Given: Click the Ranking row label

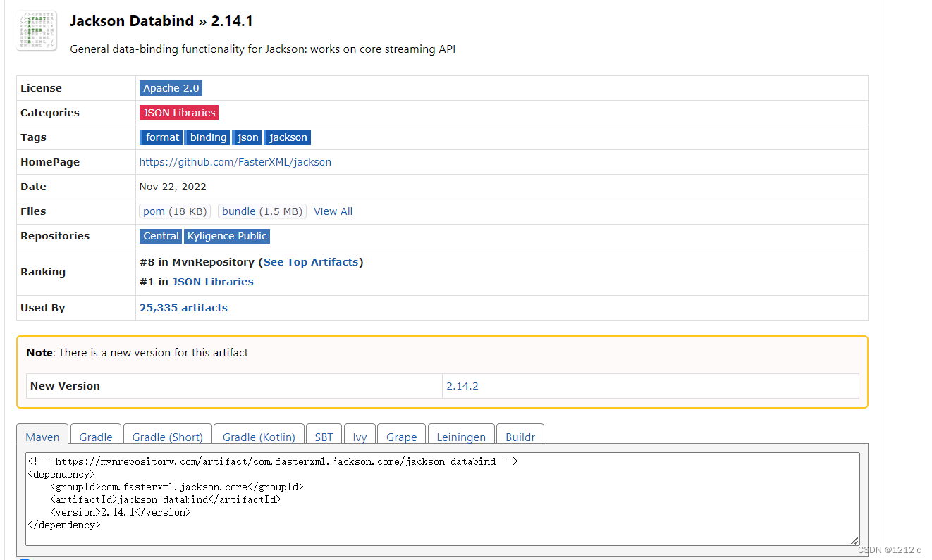Looking at the screenshot, I should pyautogui.click(x=43, y=272).
